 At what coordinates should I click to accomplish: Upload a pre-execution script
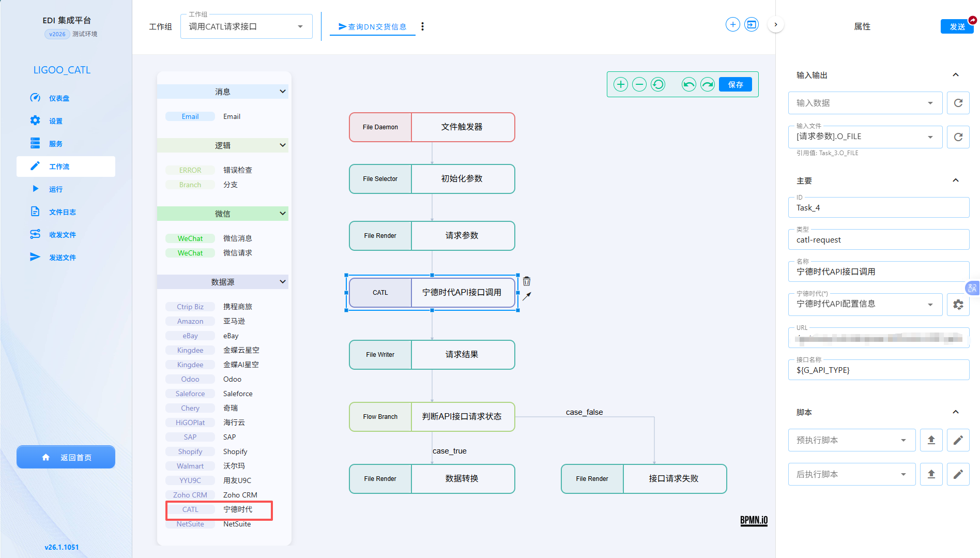click(931, 440)
